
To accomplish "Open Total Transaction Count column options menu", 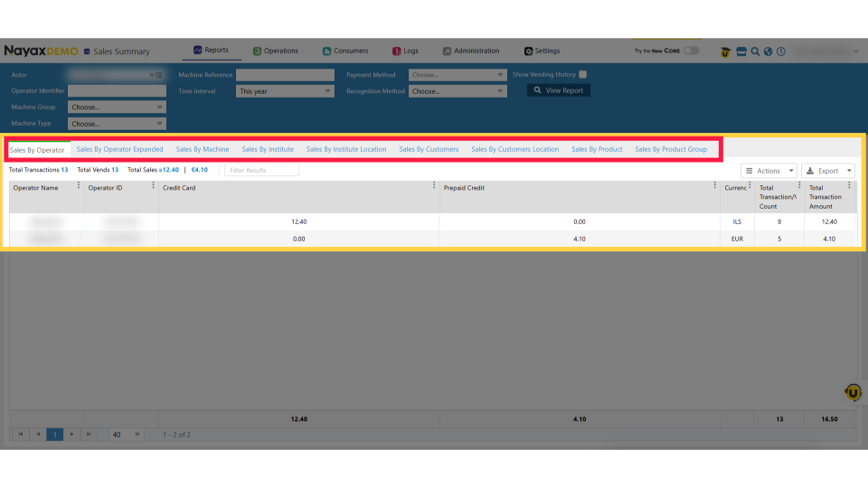I will click(799, 185).
